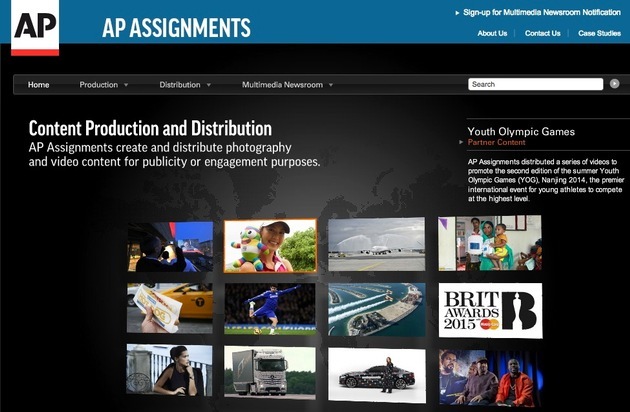Open the highlighted woman with mascot thumbnail
The image size is (630, 412).
270,246
